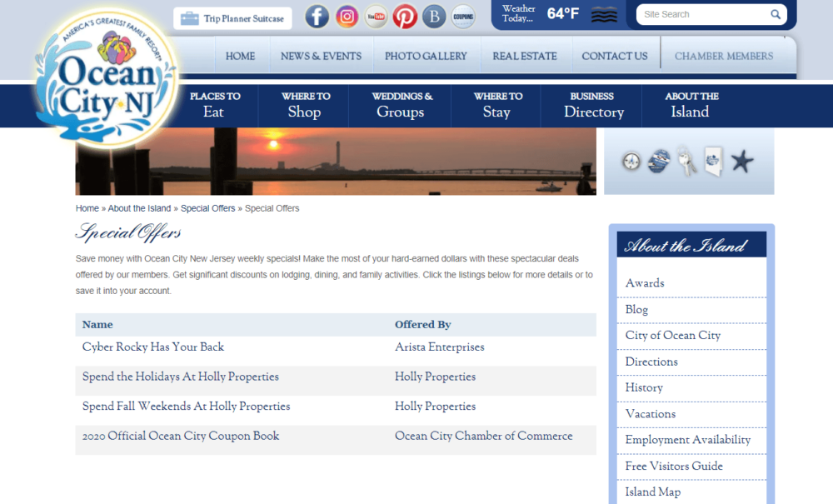Open the Facebook page icon

click(317, 16)
